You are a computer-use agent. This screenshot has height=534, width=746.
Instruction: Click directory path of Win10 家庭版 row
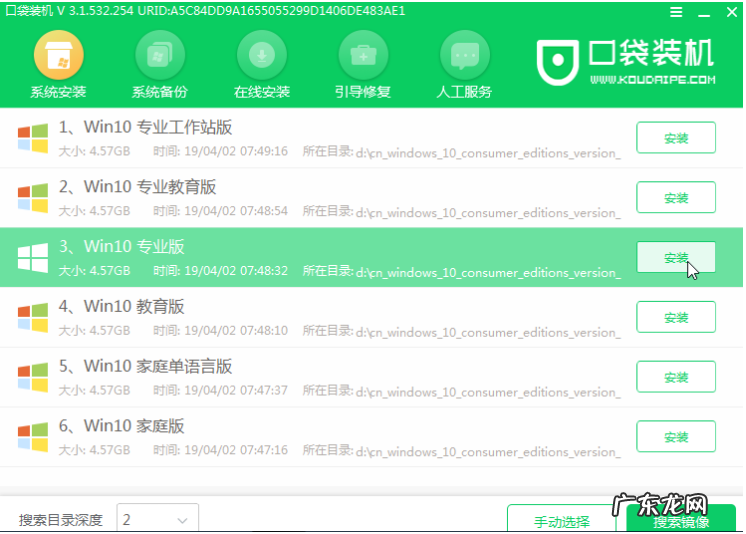[x=488, y=451]
